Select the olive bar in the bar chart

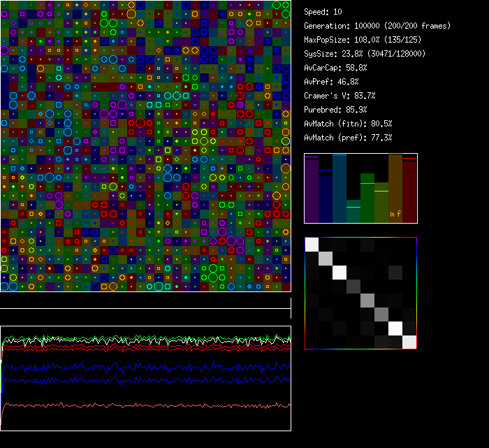click(381, 203)
